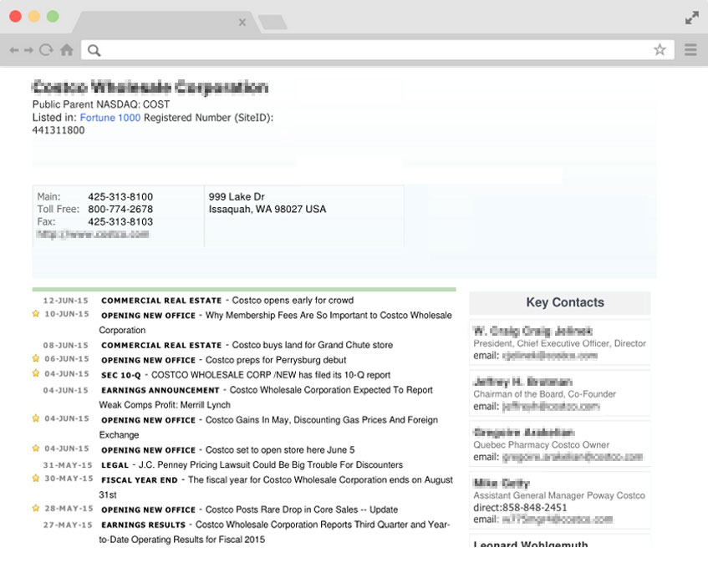The height and width of the screenshot is (588, 708).
Task: Open the browser hamburger menu
Action: point(690,49)
